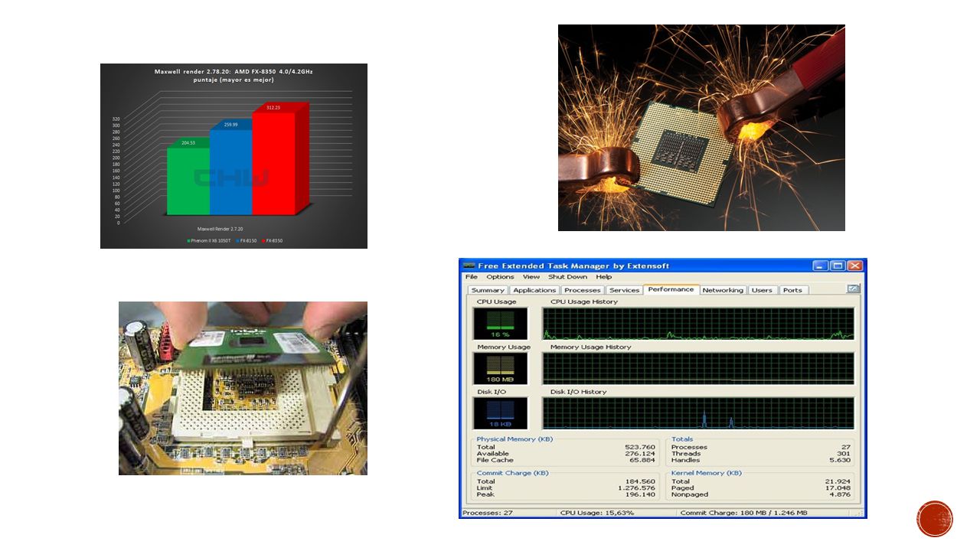This screenshot has height=551, width=980.
Task: Switch to the Networking tab
Action: 723,290
